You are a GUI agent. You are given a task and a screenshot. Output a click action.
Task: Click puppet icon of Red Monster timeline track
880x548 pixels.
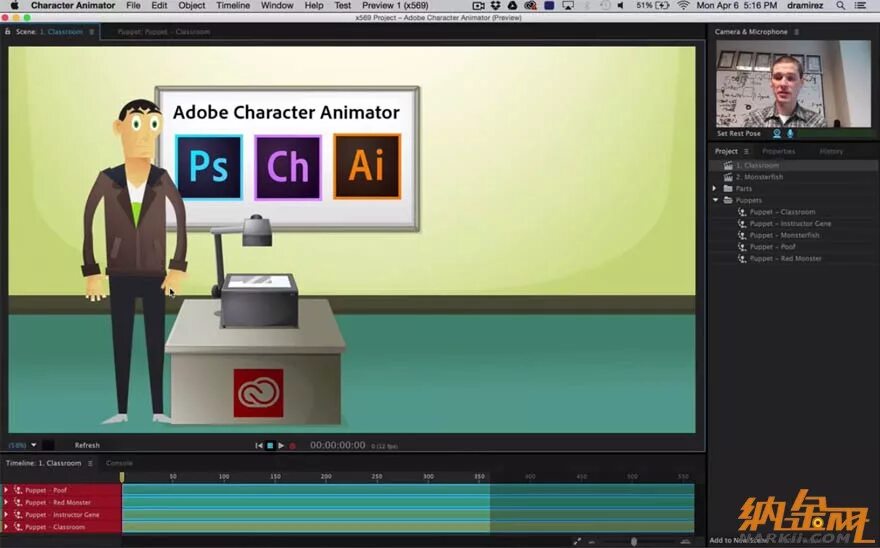coord(18,503)
